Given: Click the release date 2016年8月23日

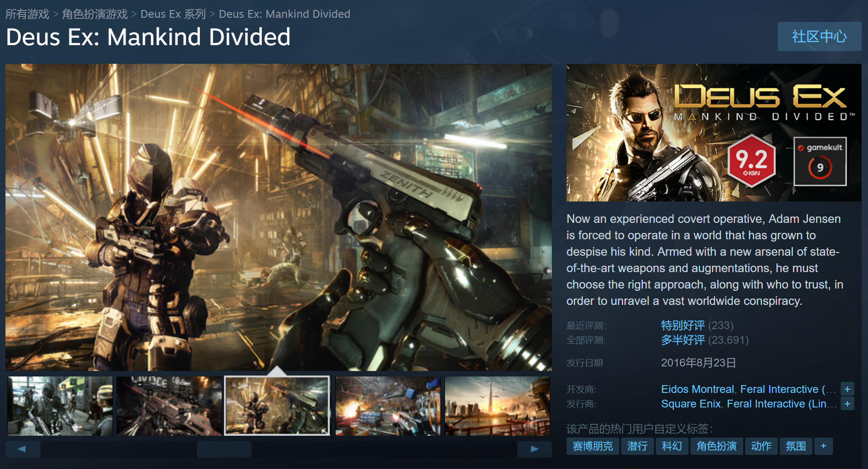Looking at the screenshot, I should coord(699,363).
